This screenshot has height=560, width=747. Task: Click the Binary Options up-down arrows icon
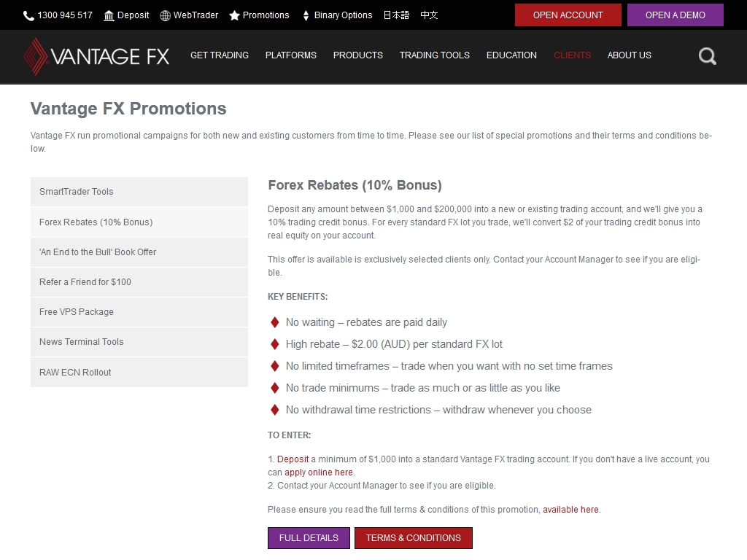[x=306, y=15]
